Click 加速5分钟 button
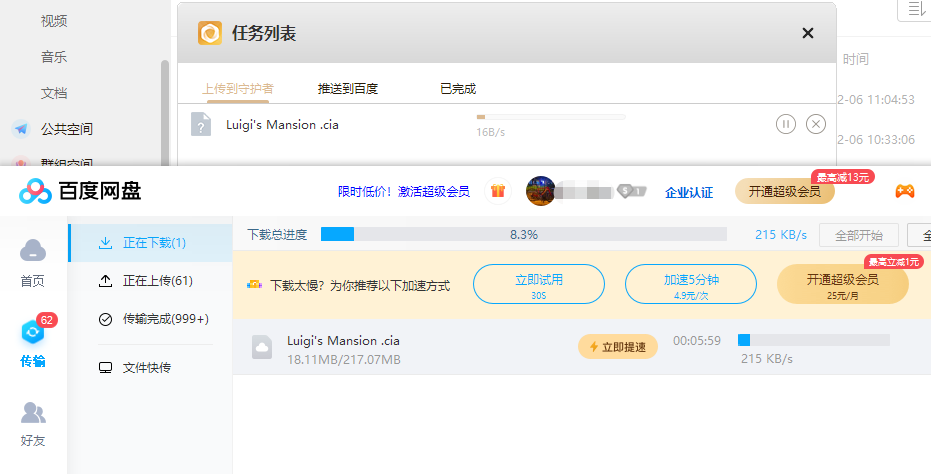 691,284
